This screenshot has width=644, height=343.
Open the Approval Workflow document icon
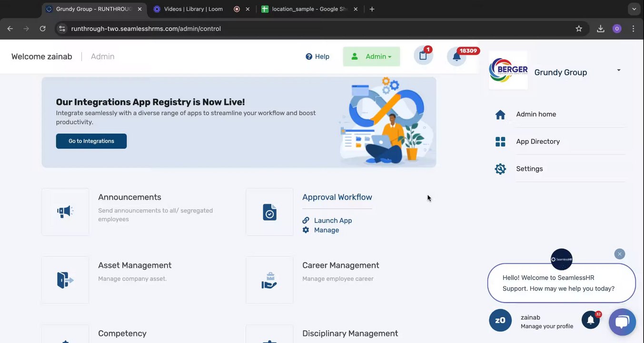[269, 212]
